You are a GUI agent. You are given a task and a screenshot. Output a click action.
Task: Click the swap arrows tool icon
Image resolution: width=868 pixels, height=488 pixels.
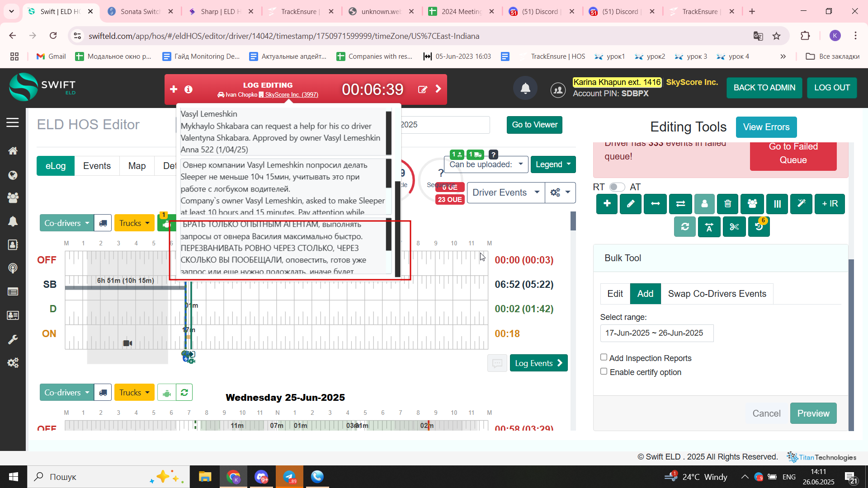click(x=680, y=204)
